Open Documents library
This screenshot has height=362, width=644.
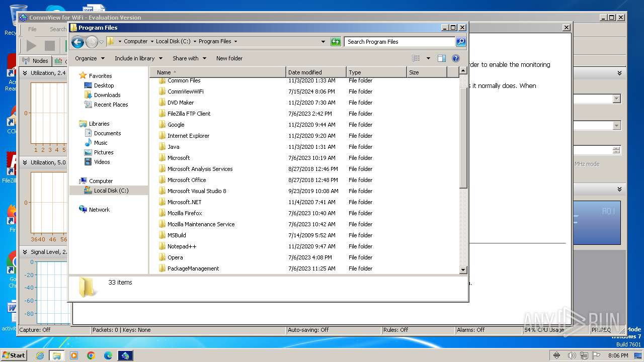(107, 133)
